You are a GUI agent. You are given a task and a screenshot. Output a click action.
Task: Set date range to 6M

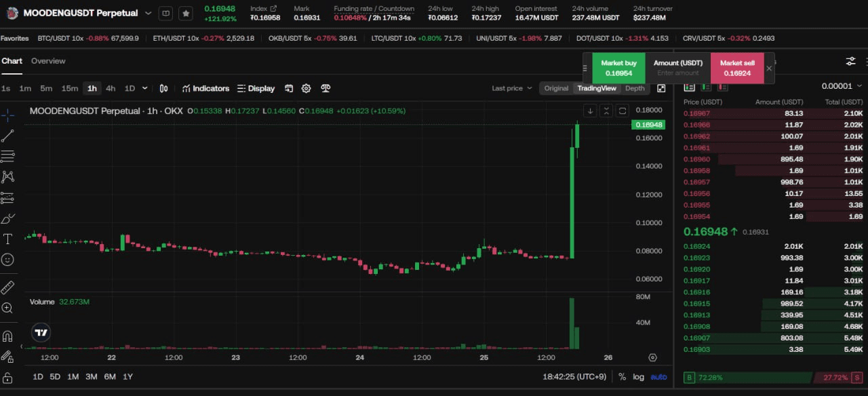(109, 376)
